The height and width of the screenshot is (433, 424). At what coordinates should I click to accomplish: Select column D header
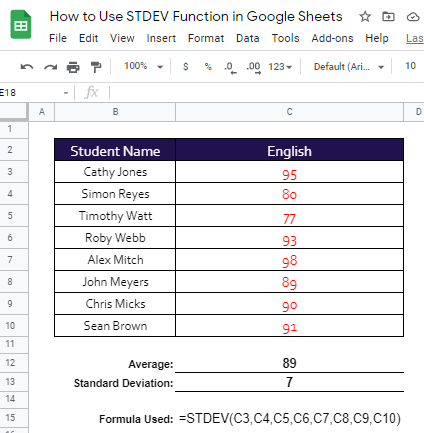coord(414,112)
